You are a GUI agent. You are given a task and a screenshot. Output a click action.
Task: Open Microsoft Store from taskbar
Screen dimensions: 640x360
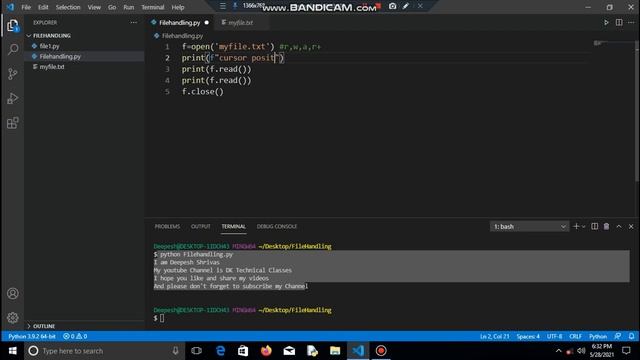[243, 351]
